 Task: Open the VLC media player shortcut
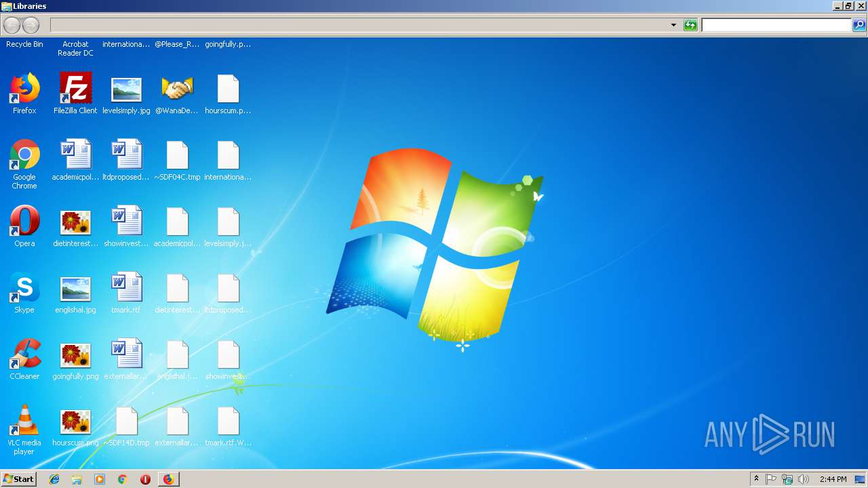[x=24, y=421]
